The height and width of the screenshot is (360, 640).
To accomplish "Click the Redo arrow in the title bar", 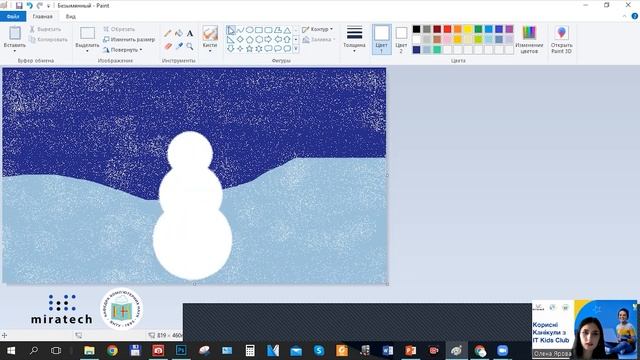I will point(40,5).
